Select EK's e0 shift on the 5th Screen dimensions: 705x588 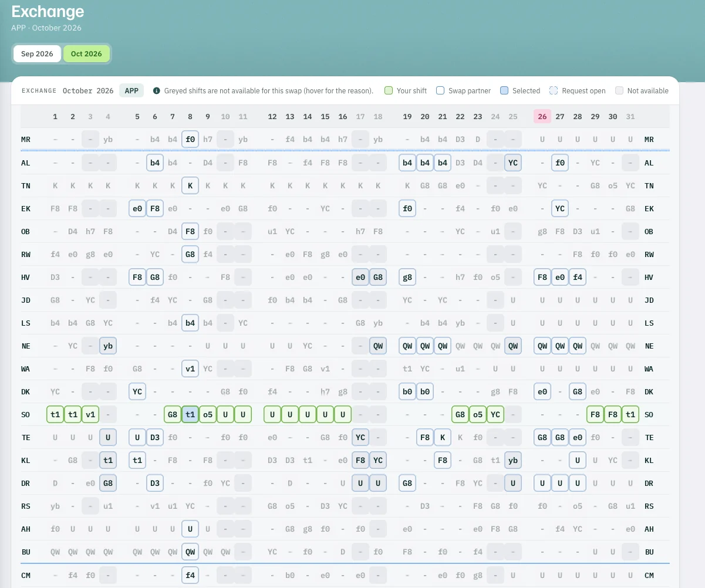(x=137, y=208)
